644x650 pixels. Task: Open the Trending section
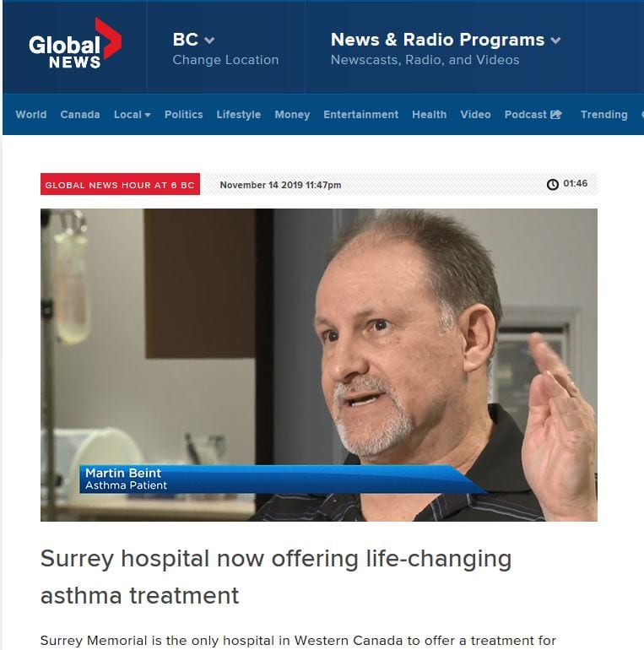coord(603,115)
